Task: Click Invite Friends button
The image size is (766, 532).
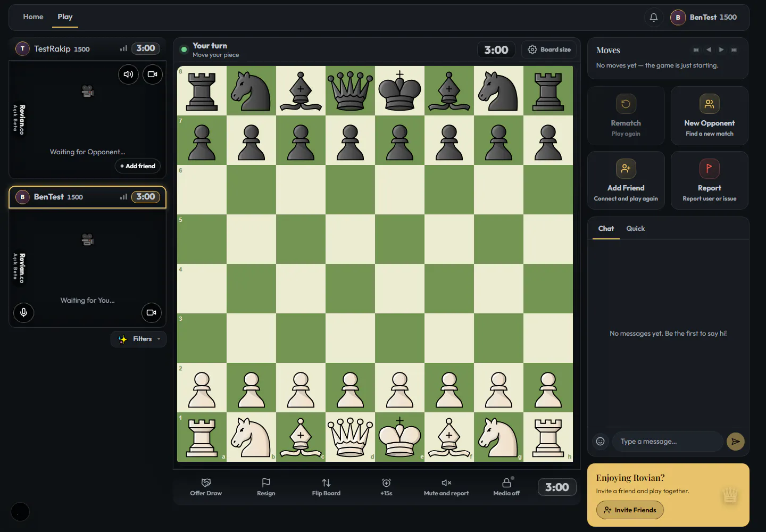Action: click(x=630, y=510)
